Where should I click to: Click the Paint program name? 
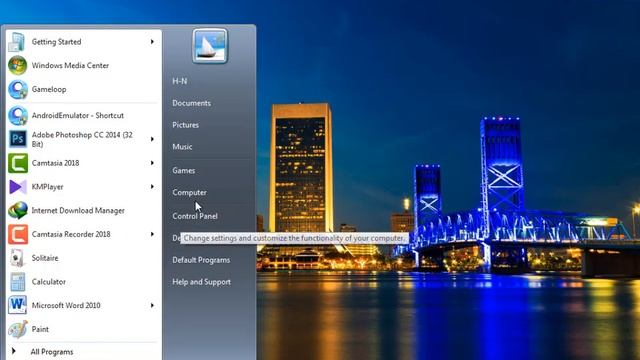click(40, 329)
